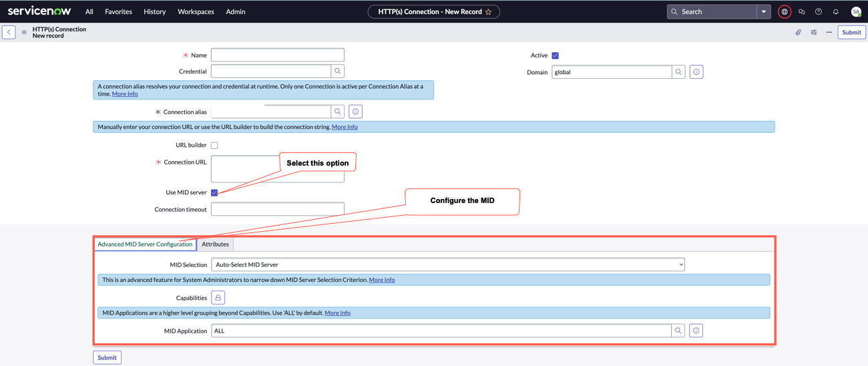Click the ServiceNow logo
The image size is (868, 366).
point(39,11)
